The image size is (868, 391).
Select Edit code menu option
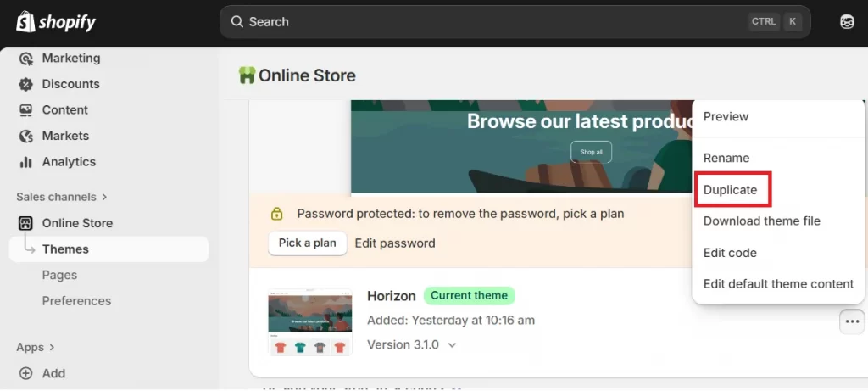(x=730, y=253)
